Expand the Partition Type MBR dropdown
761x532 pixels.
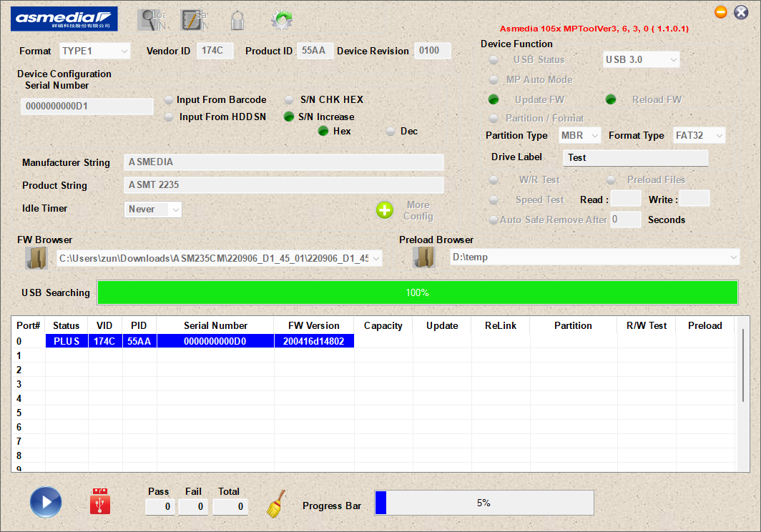coord(579,136)
